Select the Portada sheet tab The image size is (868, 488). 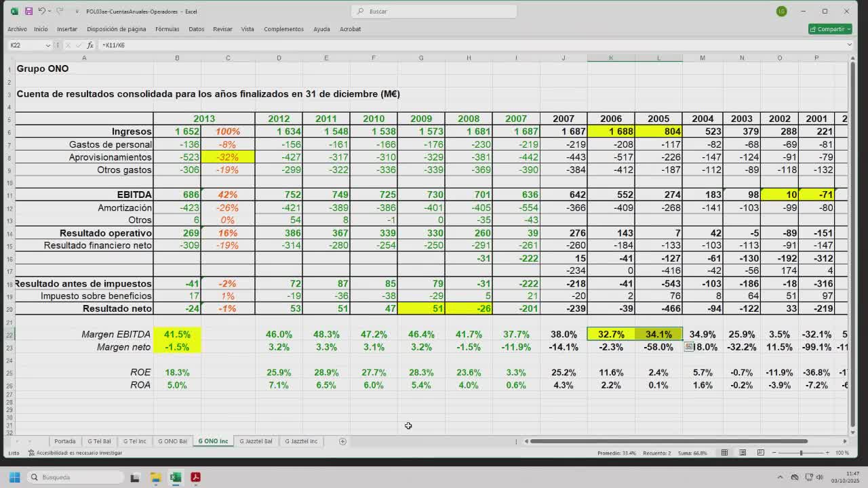tap(65, 441)
